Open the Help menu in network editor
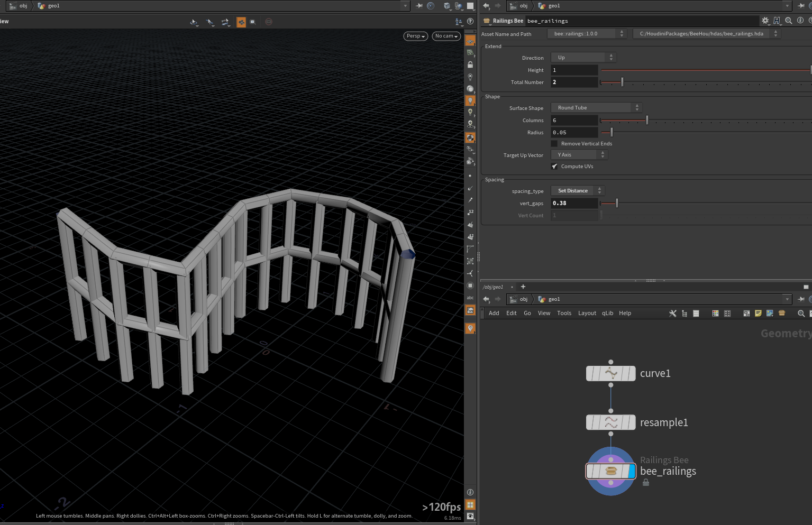The width and height of the screenshot is (812, 525). 625,314
